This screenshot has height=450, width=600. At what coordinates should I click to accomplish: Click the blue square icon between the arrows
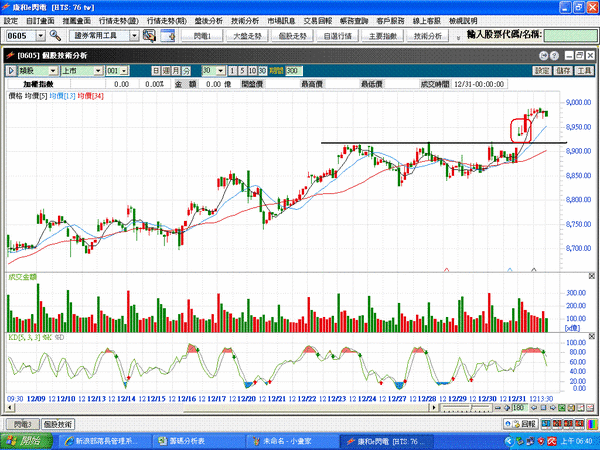pos(543,408)
